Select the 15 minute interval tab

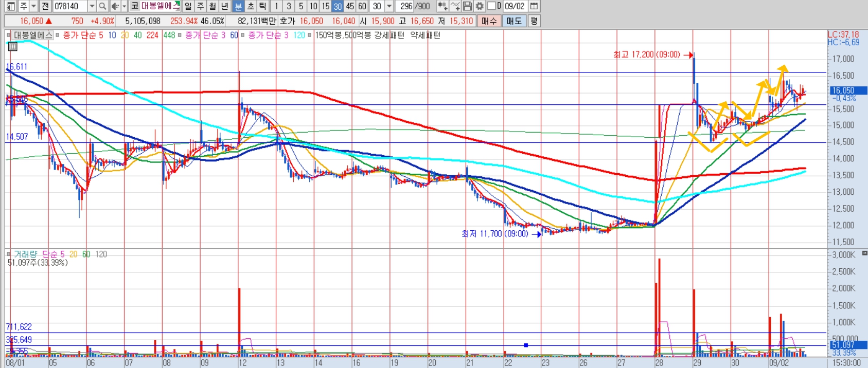tap(326, 6)
